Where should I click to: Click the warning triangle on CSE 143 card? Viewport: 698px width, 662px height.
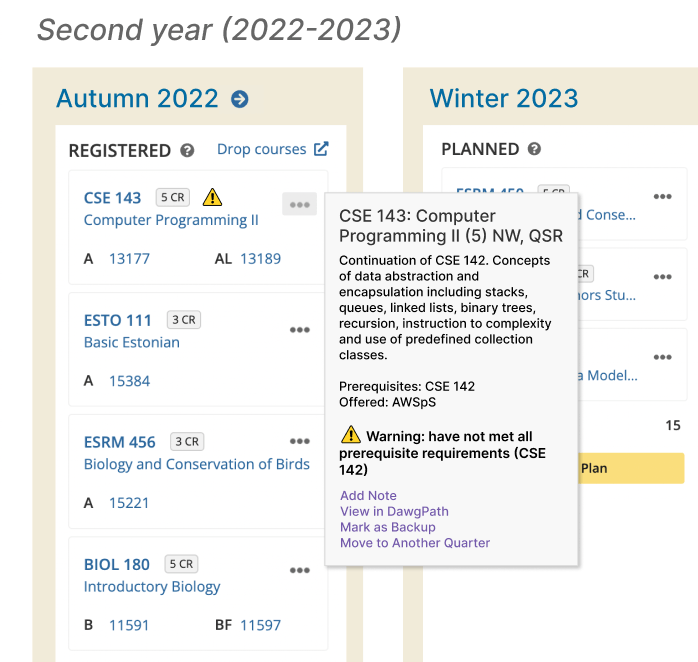pos(211,197)
